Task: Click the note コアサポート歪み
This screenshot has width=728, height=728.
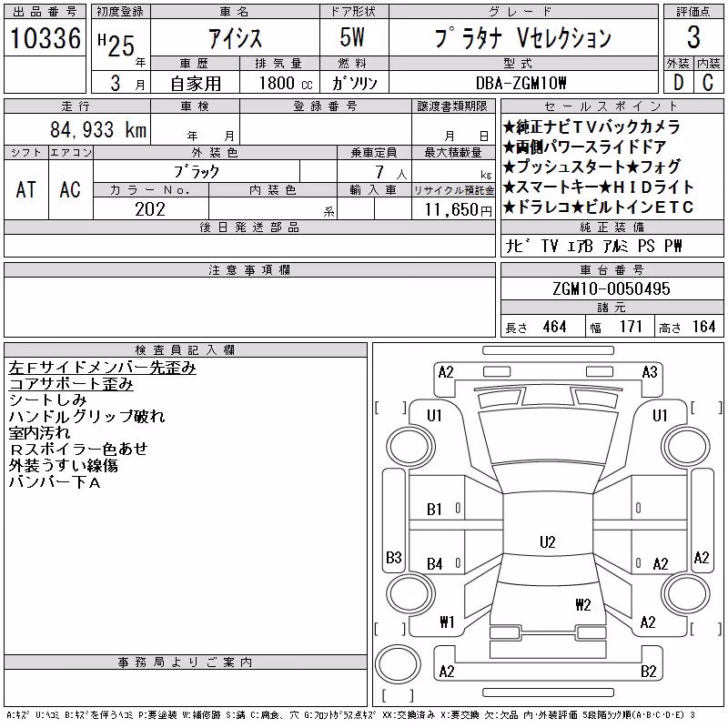Action: [x=71, y=384]
